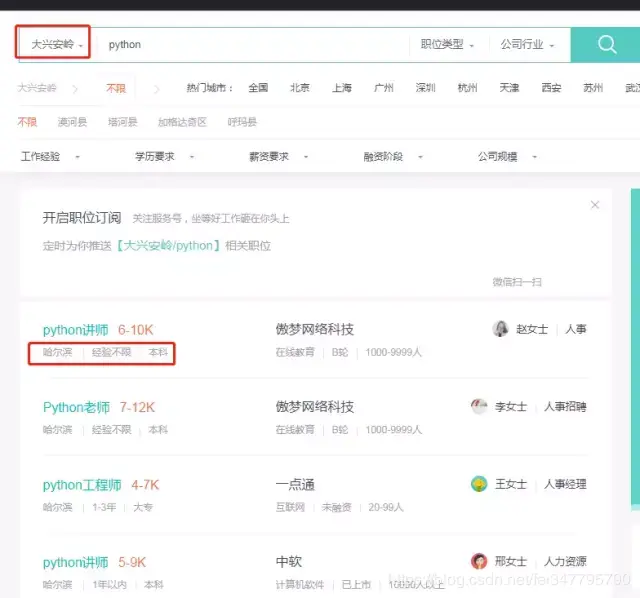Open the 薪资要求 filter dropdown
The image size is (640, 598).
278,156
